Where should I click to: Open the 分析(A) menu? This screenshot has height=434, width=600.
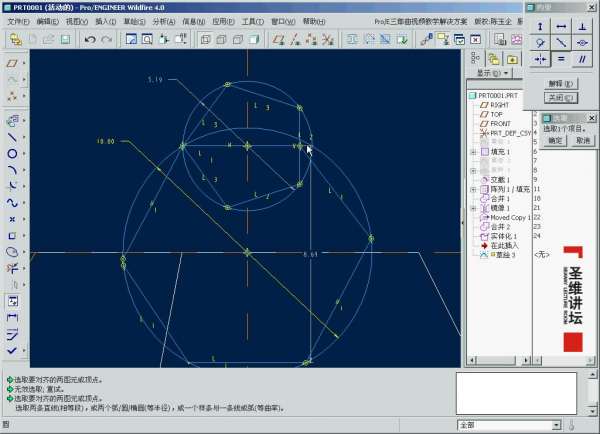[164, 21]
